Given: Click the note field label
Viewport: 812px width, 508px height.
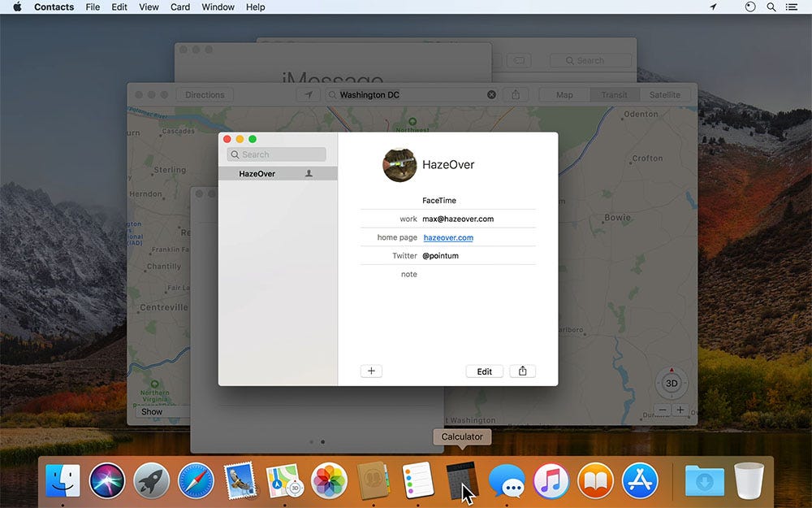Looking at the screenshot, I should (x=409, y=274).
